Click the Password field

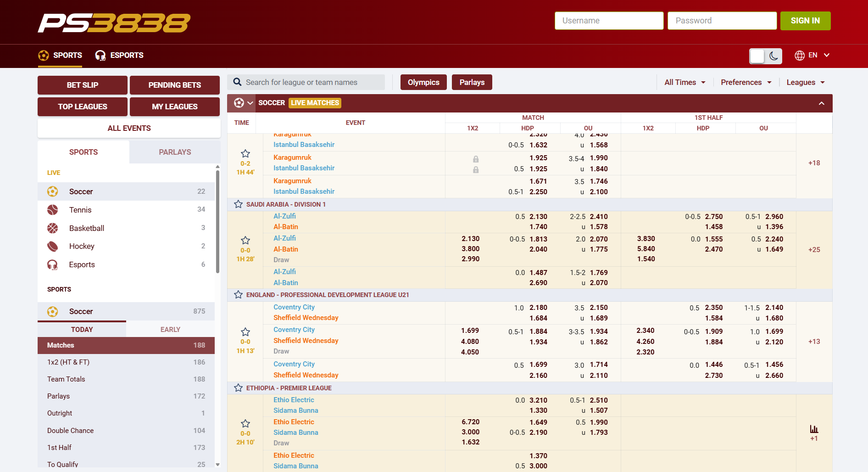(722, 21)
